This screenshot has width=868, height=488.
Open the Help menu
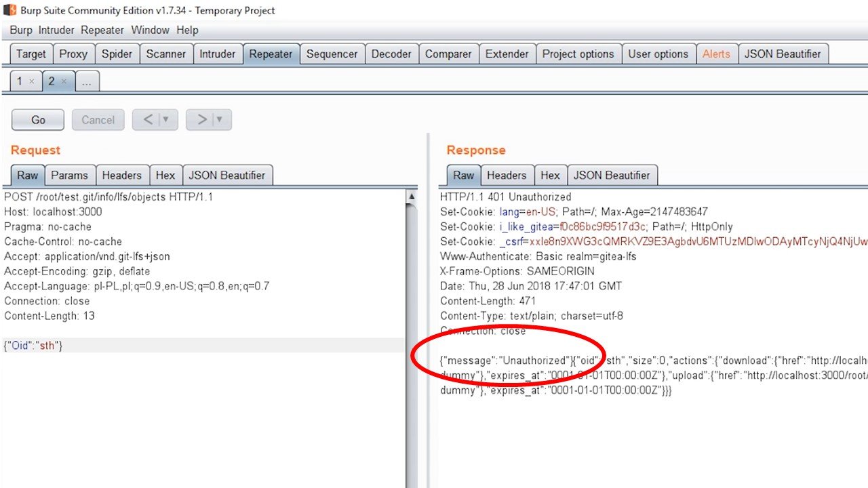pos(187,30)
